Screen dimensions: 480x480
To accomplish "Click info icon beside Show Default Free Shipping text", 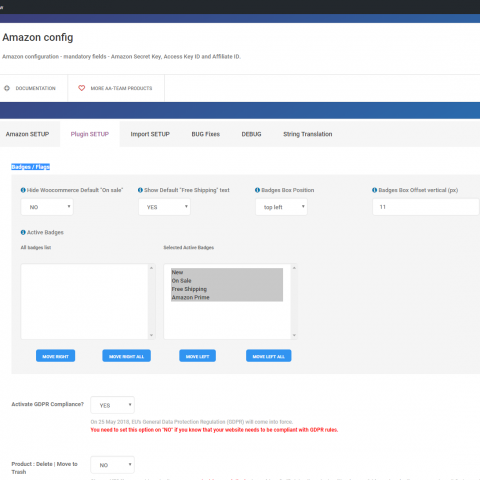I will tap(140, 190).
